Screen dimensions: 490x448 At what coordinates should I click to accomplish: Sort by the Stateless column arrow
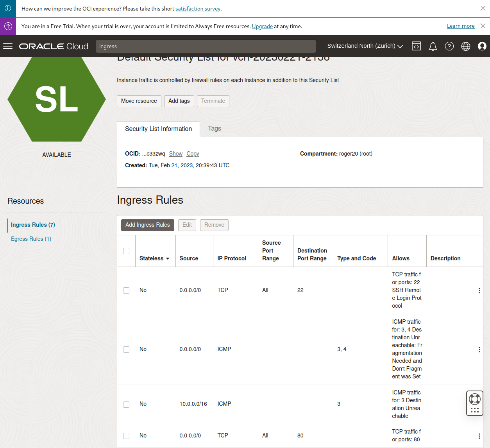168,258
